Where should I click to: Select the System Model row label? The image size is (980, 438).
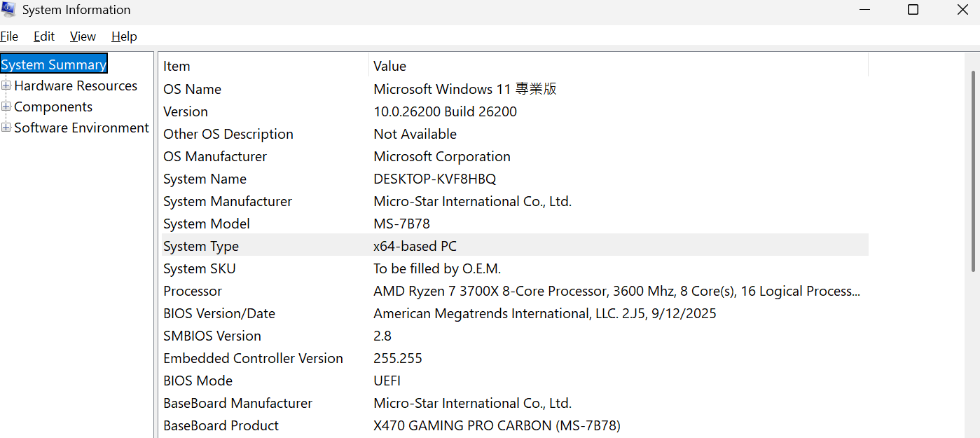click(x=207, y=224)
